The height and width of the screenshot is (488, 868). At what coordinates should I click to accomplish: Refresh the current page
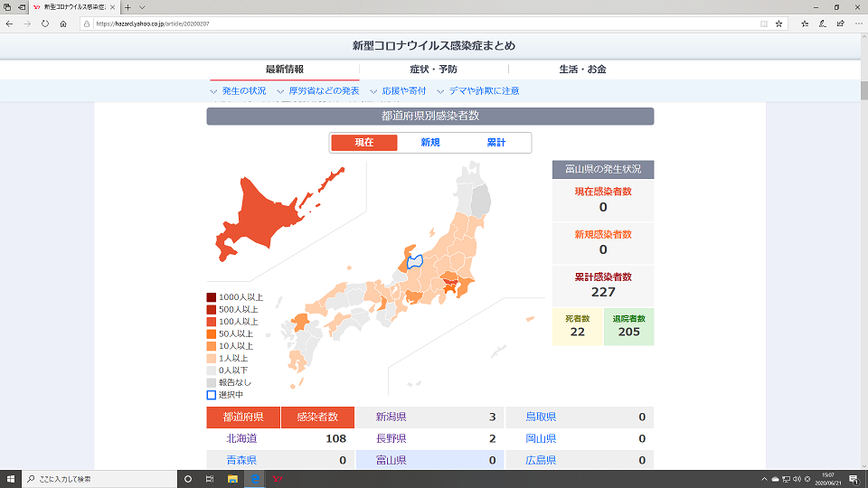point(45,23)
